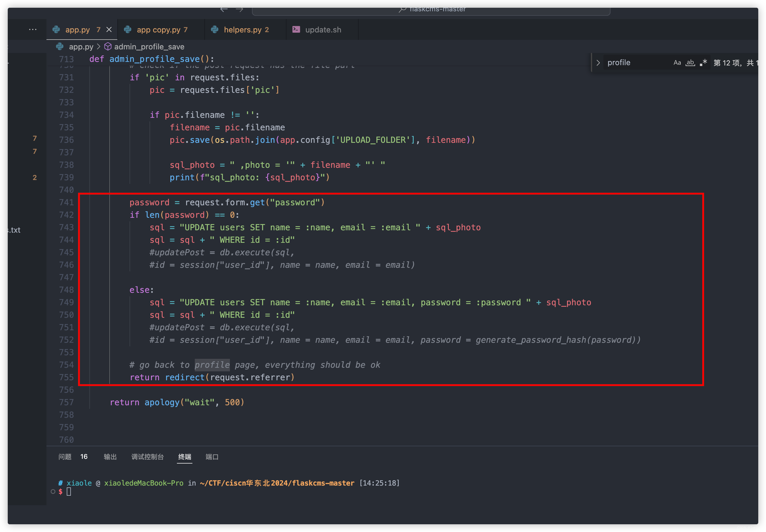The image size is (766, 532).
Task: Open the 调试控制台 debug console tab
Action: (147, 457)
